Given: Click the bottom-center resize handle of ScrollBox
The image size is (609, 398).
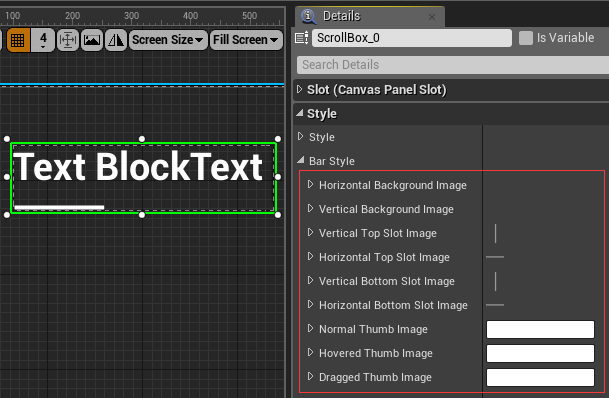Looking at the screenshot, I should [x=142, y=215].
